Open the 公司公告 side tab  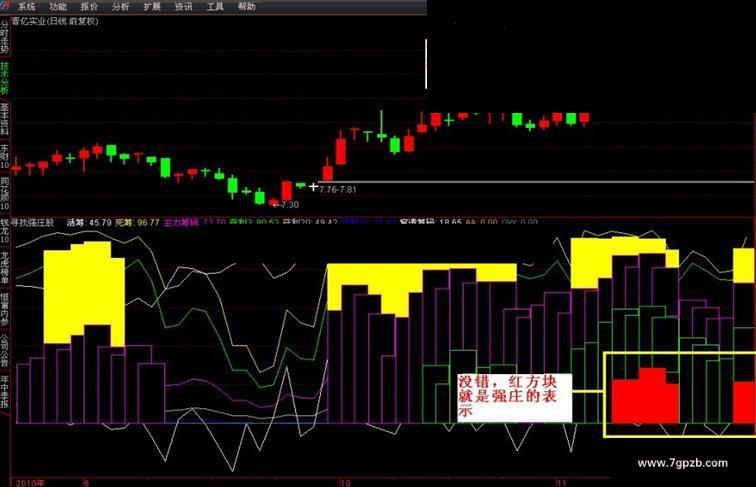[4, 350]
